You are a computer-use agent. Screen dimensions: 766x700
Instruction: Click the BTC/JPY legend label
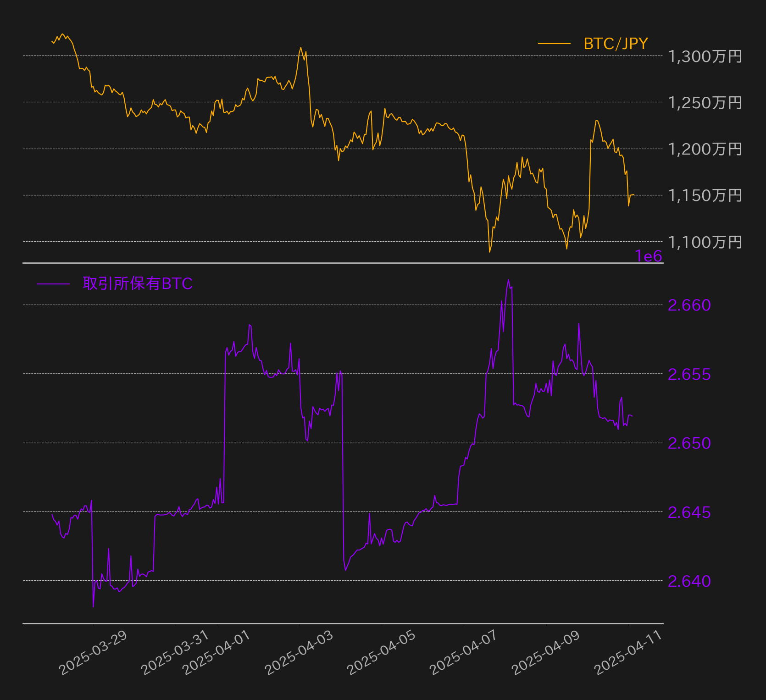[616, 44]
